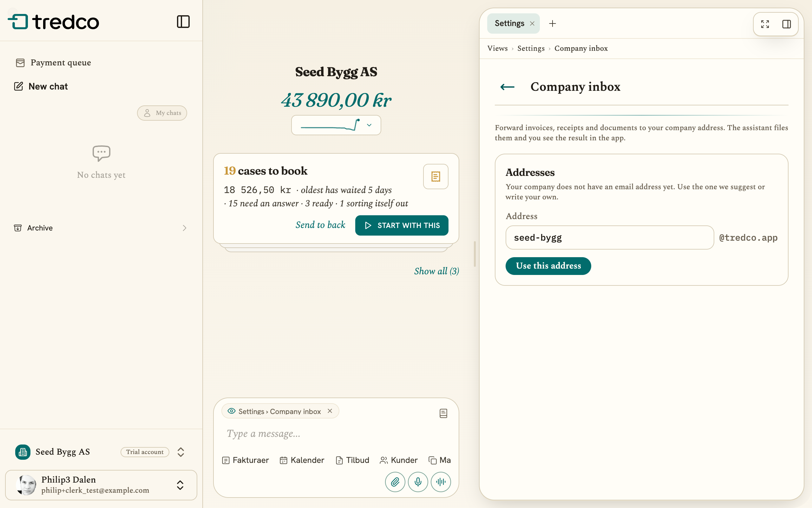Click the Company inbox breadcrumb

point(581,48)
